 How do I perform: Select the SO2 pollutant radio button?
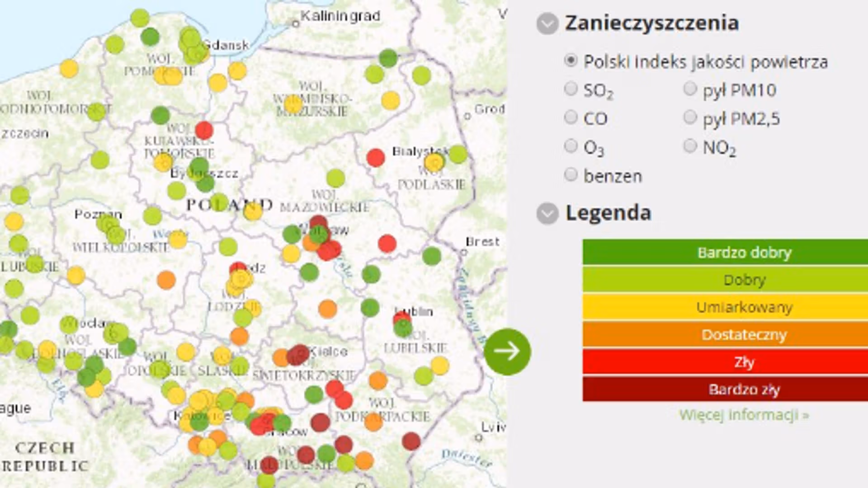(571, 89)
